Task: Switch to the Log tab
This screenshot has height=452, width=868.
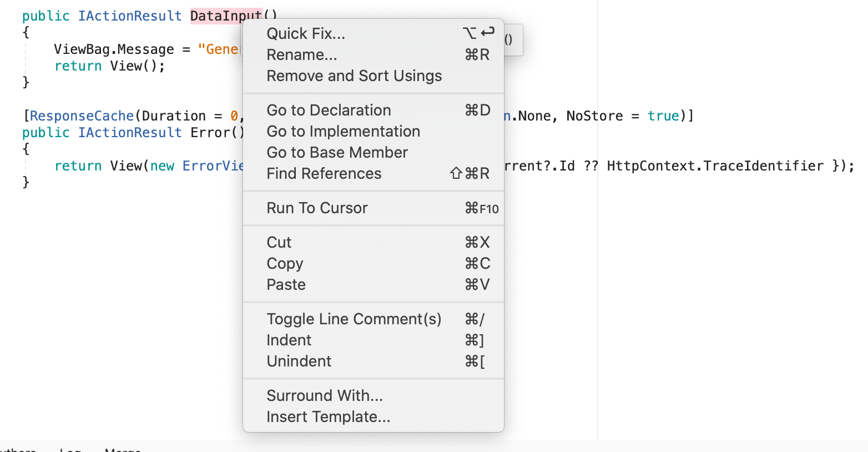Action: [70, 450]
